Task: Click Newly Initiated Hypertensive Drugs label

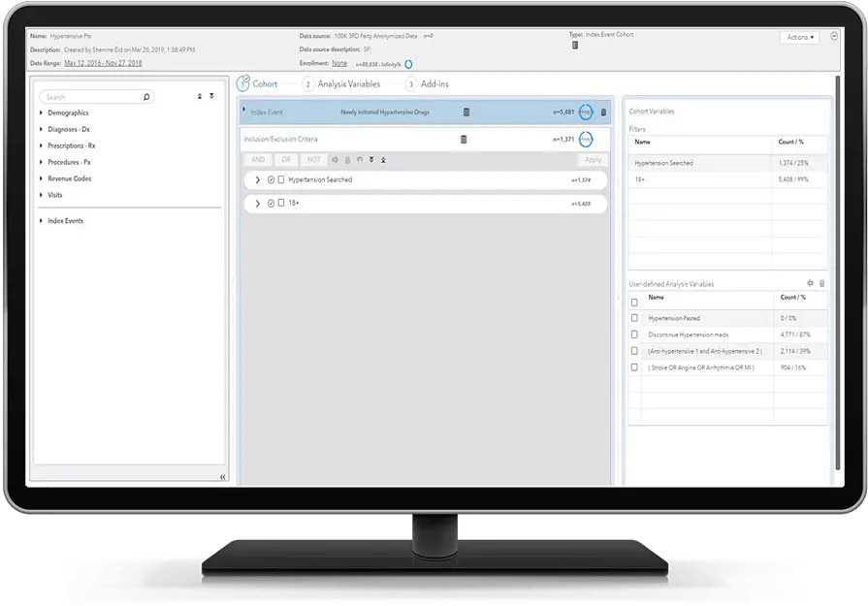Action: [x=385, y=112]
